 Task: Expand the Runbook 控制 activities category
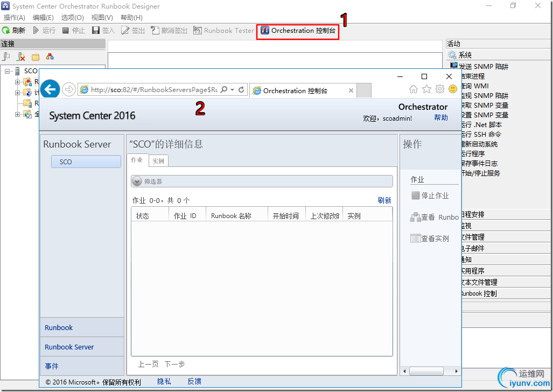(x=506, y=293)
